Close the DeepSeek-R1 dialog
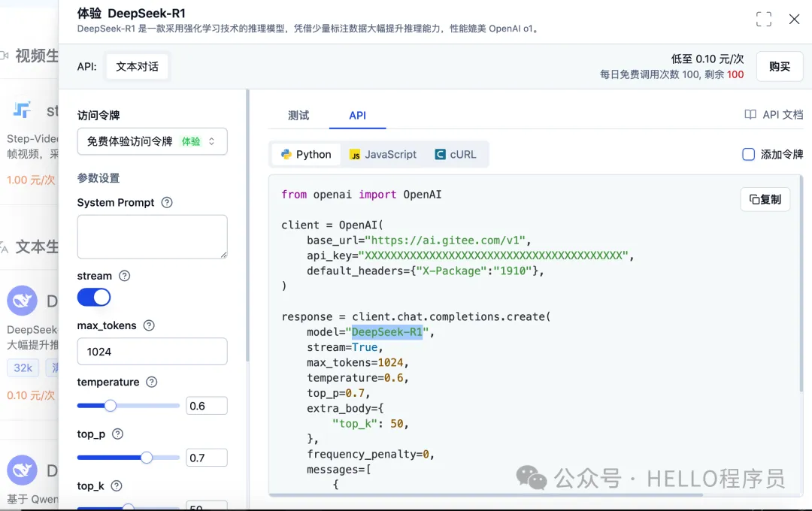This screenshot has height=511, width=812. (x=794, y=19)
